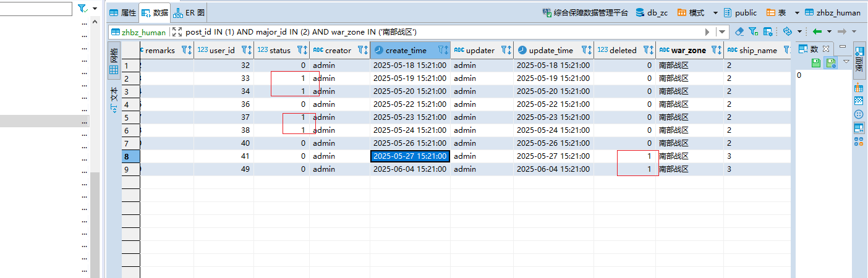Click the war_zone column filter/sort icon
This screenshot has width=868, height=278.
[x=716, y=50]
